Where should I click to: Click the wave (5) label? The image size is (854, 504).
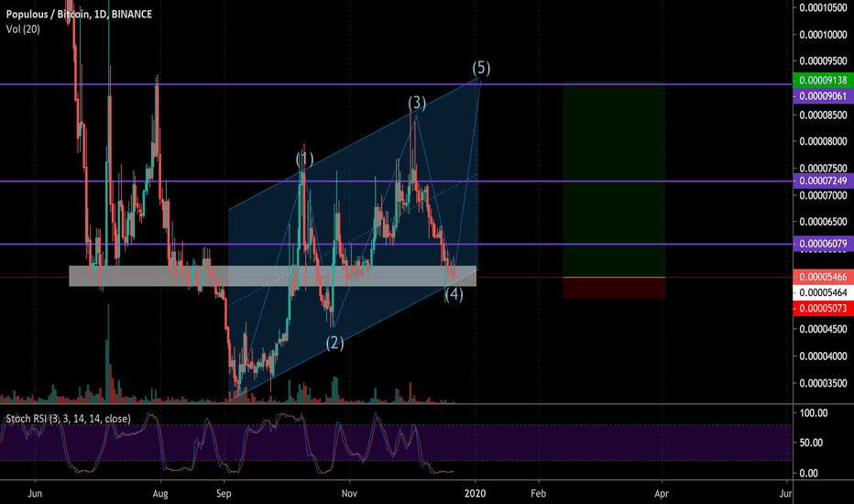(x=481, y=68)
